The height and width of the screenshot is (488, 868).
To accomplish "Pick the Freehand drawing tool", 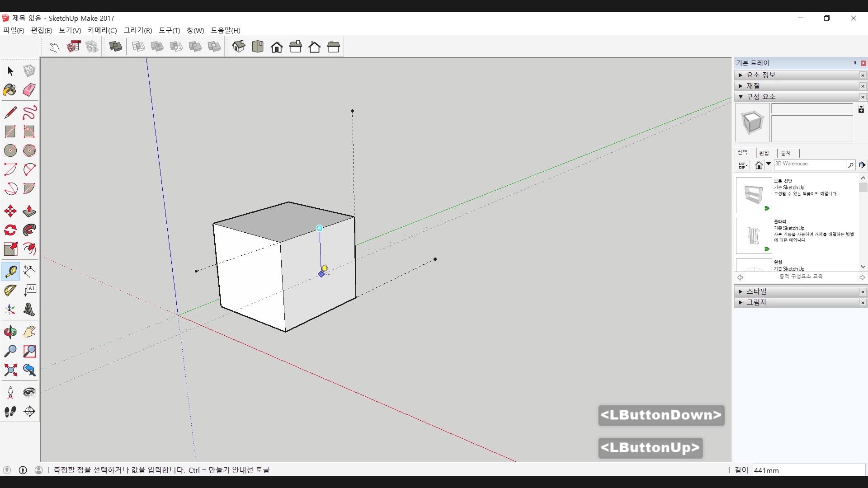I will click(x=29, y=112).
